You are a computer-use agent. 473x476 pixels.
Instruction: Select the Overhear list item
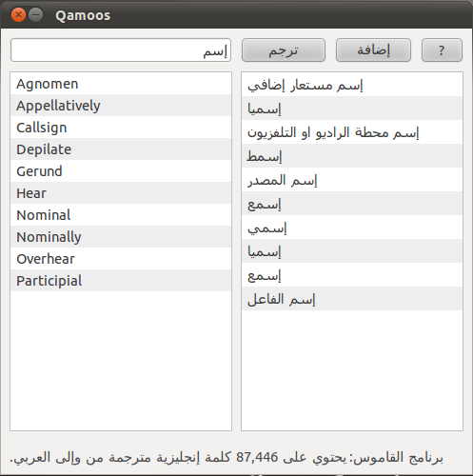point(121,259)
